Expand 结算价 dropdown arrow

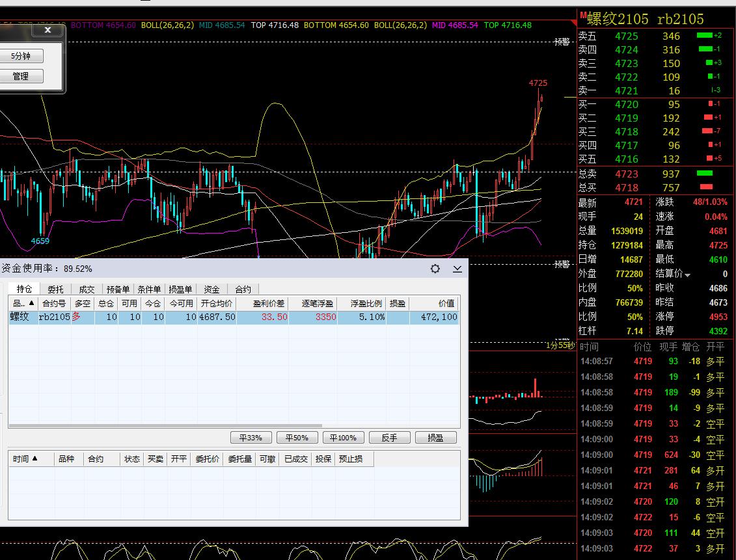pos(688,275)
